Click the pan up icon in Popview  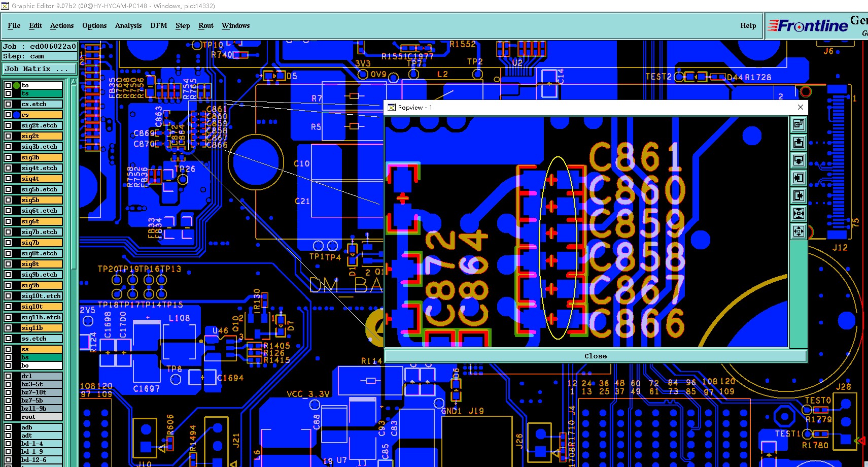[798, 143]
